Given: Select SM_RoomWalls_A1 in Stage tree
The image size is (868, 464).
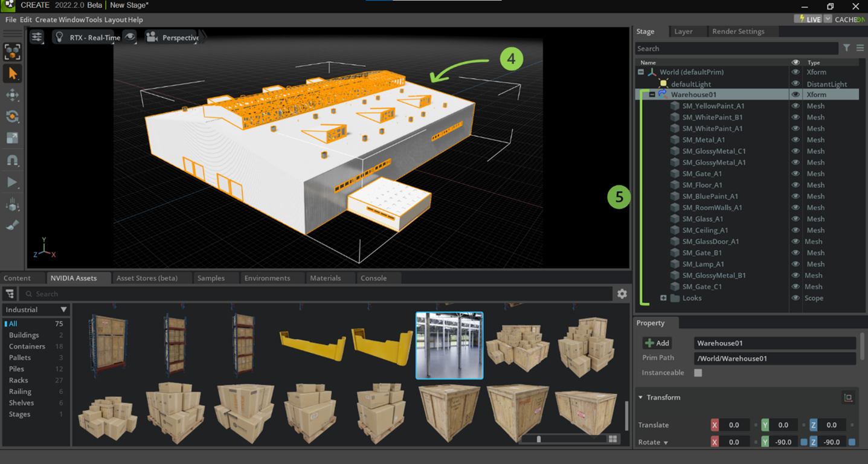Looking at the screenshot, I should coord(712,207).
